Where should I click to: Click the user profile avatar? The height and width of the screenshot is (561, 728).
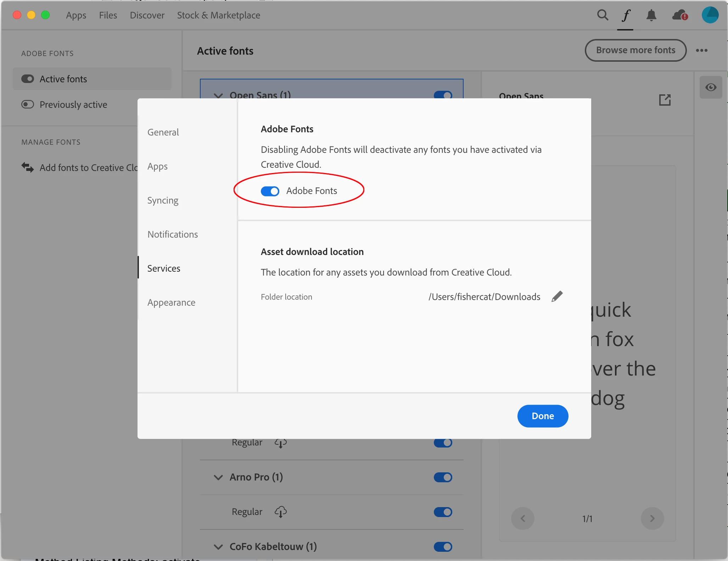coord(710,15)
